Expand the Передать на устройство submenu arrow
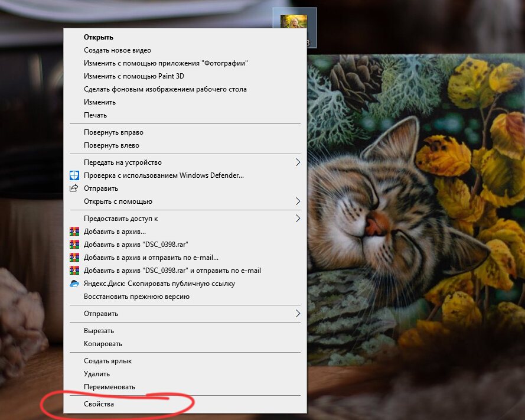 click(298, 162)
